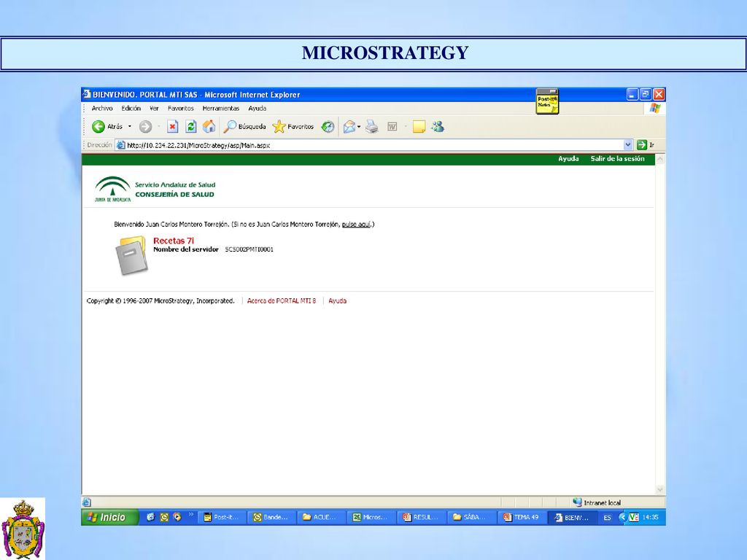Click Intranet local status bar zone

(x=597, y=502)
